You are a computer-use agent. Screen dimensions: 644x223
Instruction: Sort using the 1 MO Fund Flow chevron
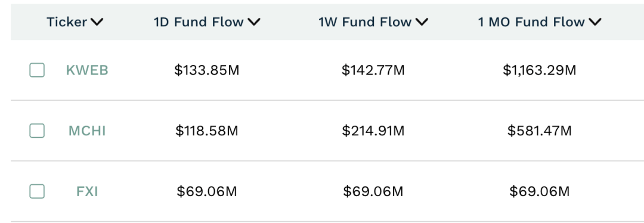click(595, 22)
